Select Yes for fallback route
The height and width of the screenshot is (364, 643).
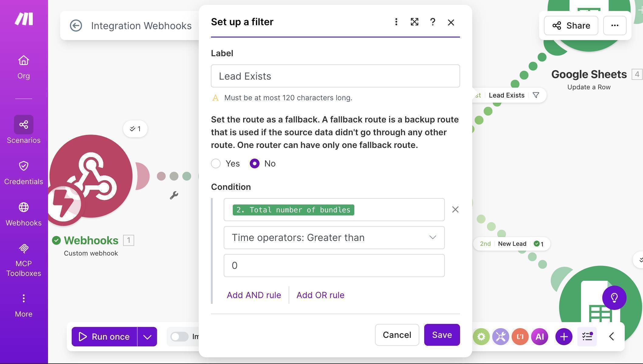[x=216, y=163]
